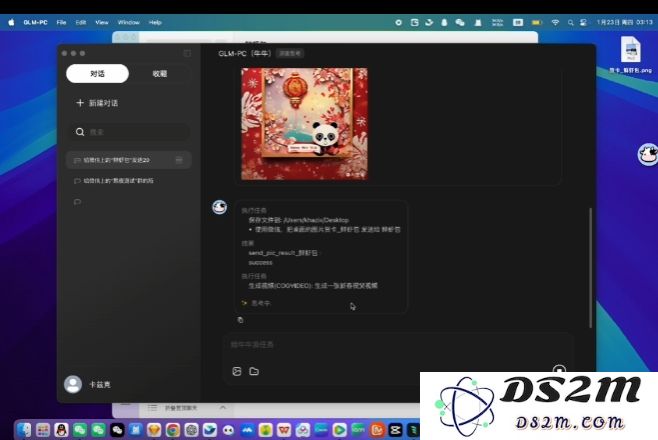The image size is (658, 440).
Task: Click the input method icon in menu bar
Action: 518,23
